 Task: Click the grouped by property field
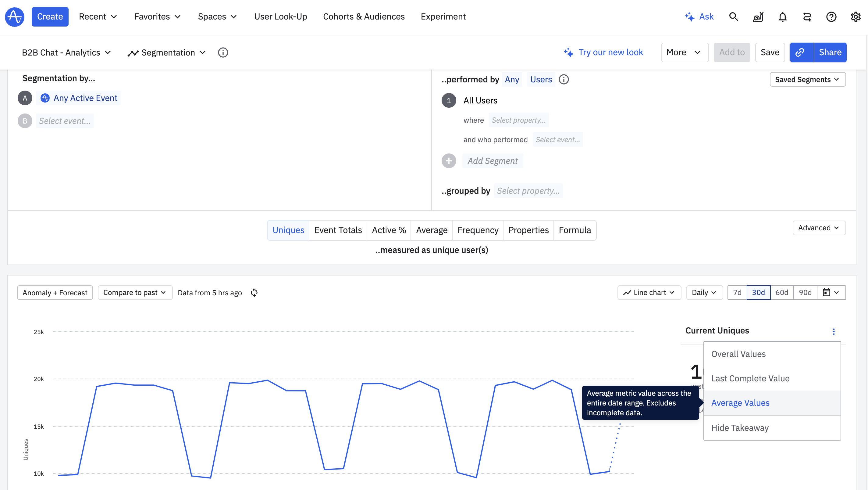pyautogui.click(x=528, y=191)
